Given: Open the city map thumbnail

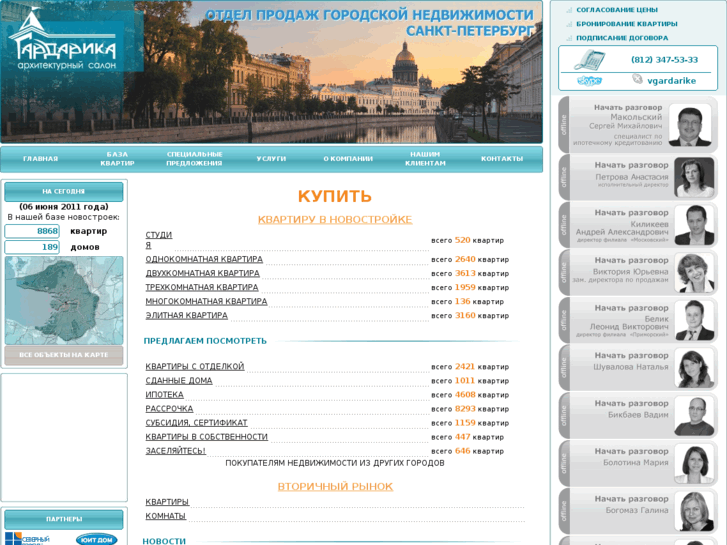Looking at the screenshot, I should 64,300.
